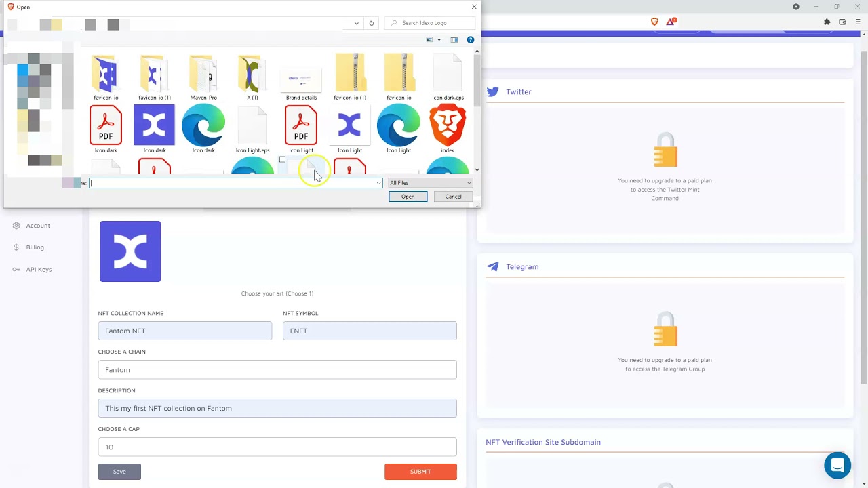Select the Icon dark purple logo image
Screen dimensions: 868x488
click(x=155, y=130)
